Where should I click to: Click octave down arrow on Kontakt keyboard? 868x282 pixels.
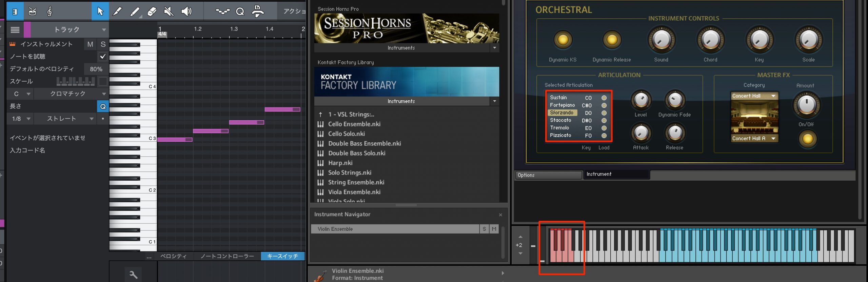tap(520, 254)
